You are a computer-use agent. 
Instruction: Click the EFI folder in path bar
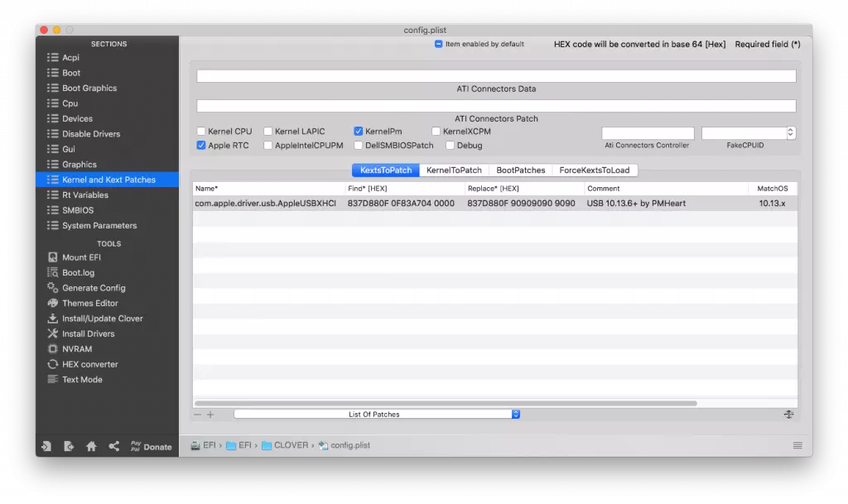coord(238,445)
